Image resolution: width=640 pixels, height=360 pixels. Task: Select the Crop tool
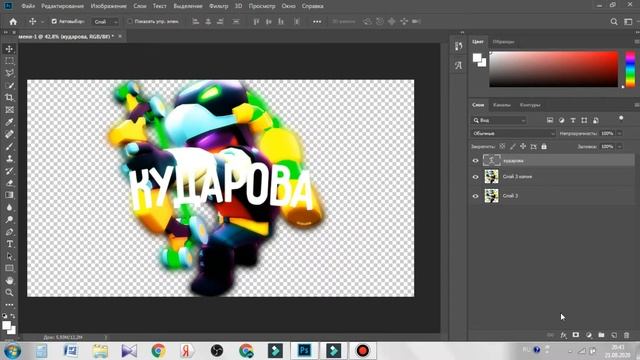[x=9, y=98]
